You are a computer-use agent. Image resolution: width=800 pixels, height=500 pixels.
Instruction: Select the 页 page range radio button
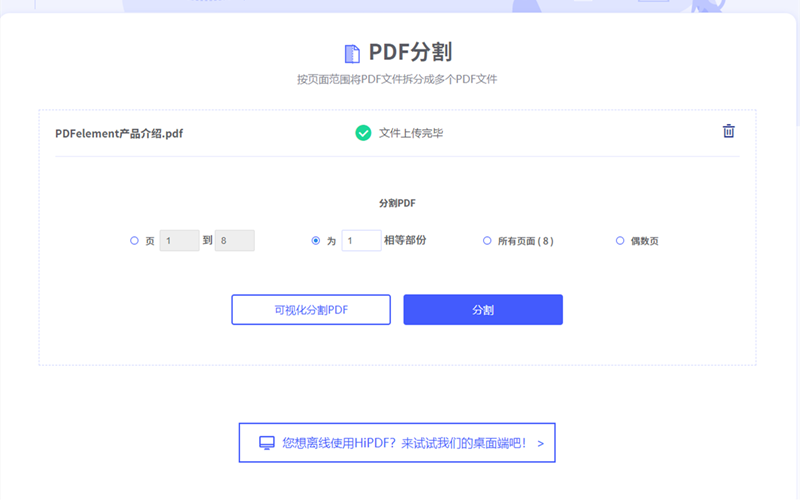point(134,241)
